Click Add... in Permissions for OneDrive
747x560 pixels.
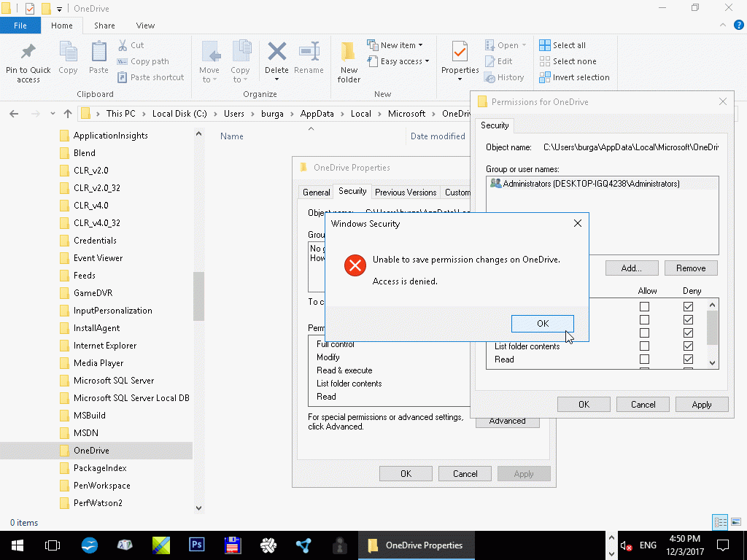632,268
